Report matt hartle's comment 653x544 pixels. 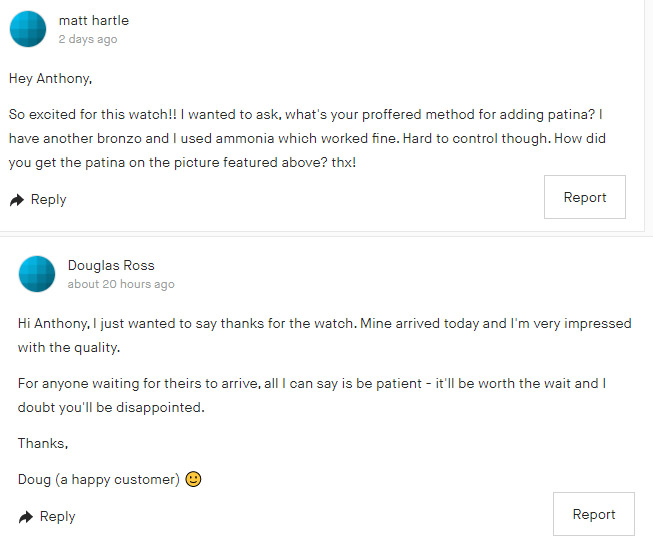pos(584,197)
